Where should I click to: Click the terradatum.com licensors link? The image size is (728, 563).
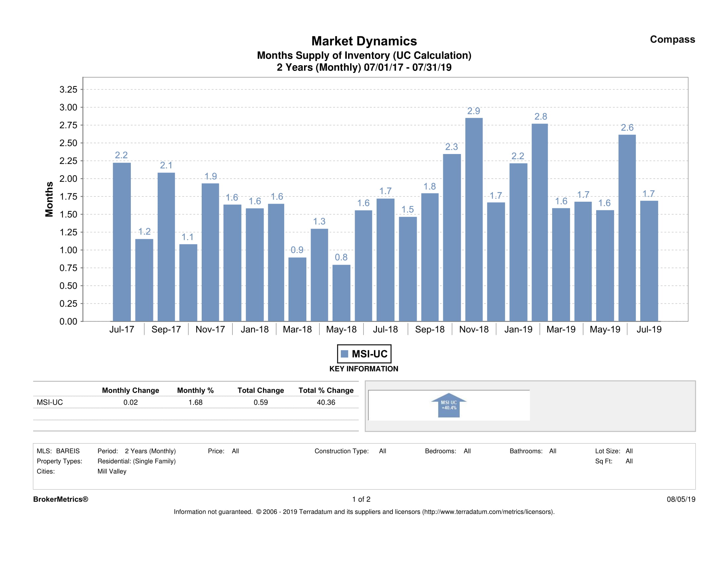tap(488, 512)
